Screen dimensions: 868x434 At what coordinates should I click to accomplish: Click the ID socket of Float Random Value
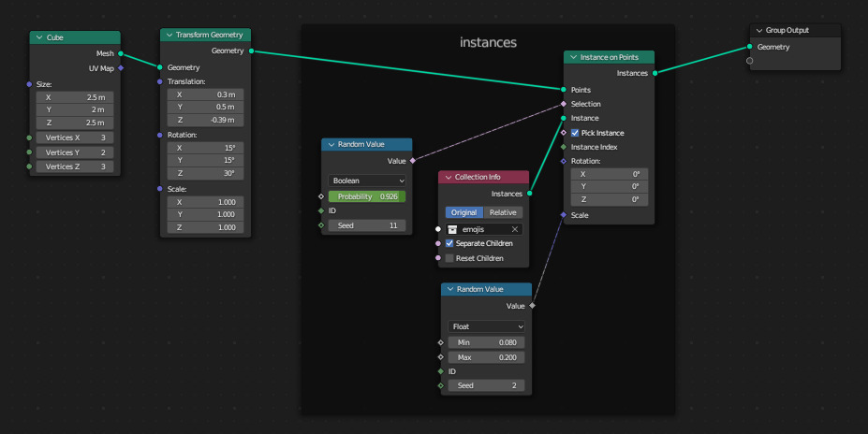[x=441, y=371]
